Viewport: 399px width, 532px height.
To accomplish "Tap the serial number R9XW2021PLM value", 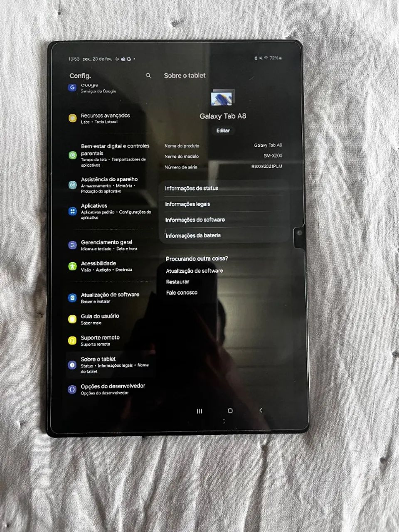I will (x=267, y=166).
